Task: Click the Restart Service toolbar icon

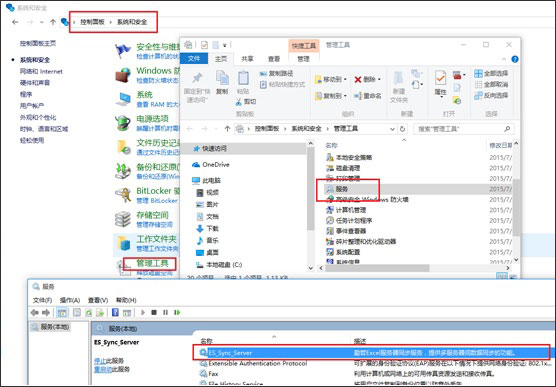Action: coord(177,313)
